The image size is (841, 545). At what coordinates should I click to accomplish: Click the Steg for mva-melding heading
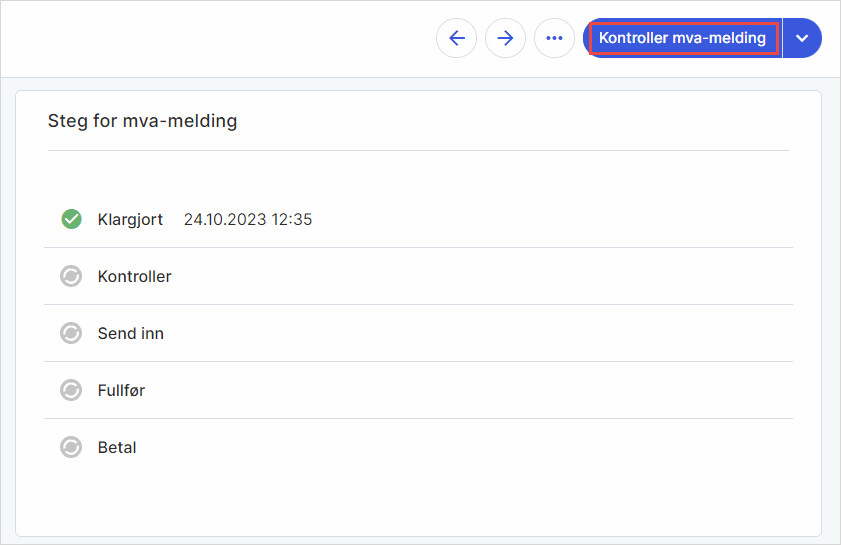pos(142,121)
